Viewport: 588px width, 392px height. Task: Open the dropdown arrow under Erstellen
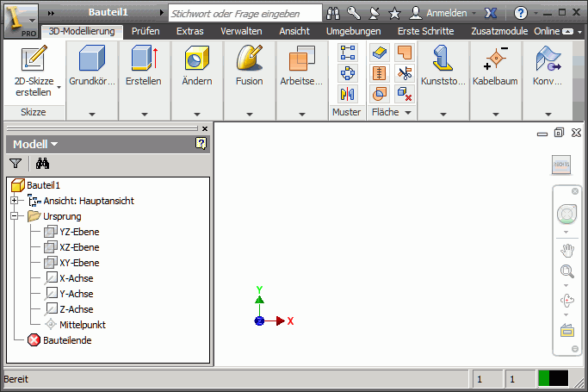(x=143, y=114)
